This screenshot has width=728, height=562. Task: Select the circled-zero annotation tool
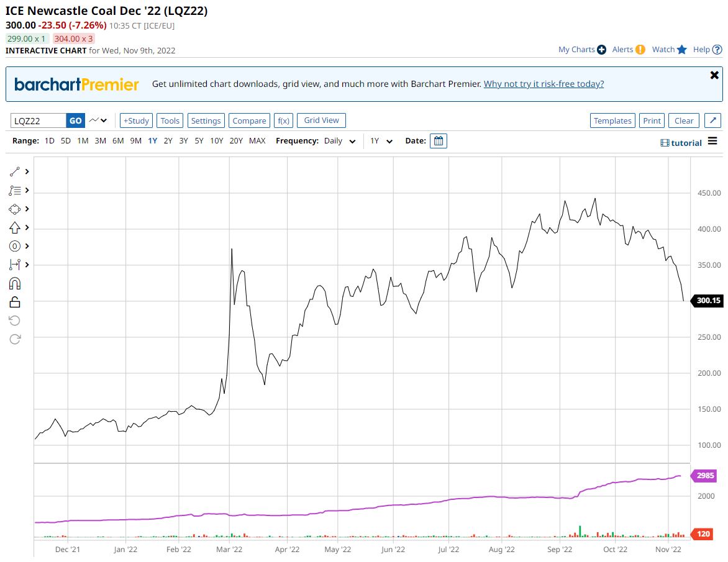point(16,247)
